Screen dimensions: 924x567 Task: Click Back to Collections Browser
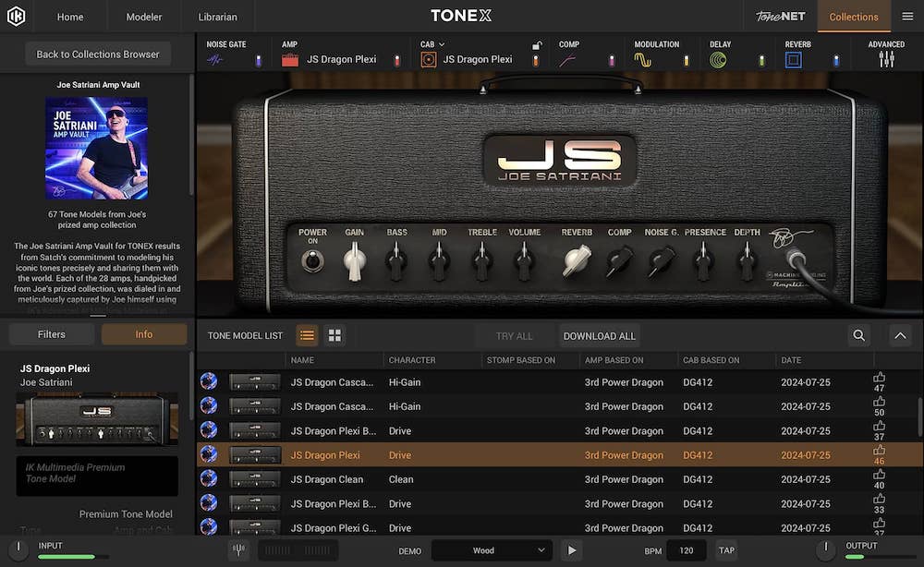(97, 54)
